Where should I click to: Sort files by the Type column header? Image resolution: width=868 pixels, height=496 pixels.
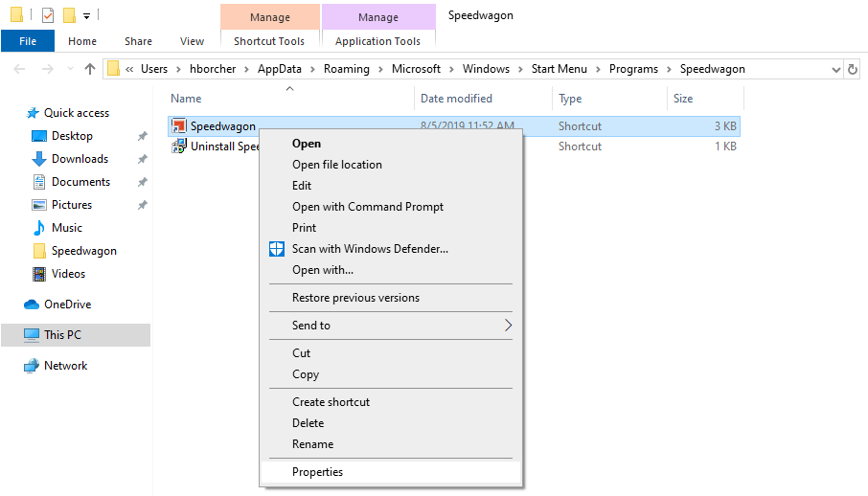click(x=571, y=99)
